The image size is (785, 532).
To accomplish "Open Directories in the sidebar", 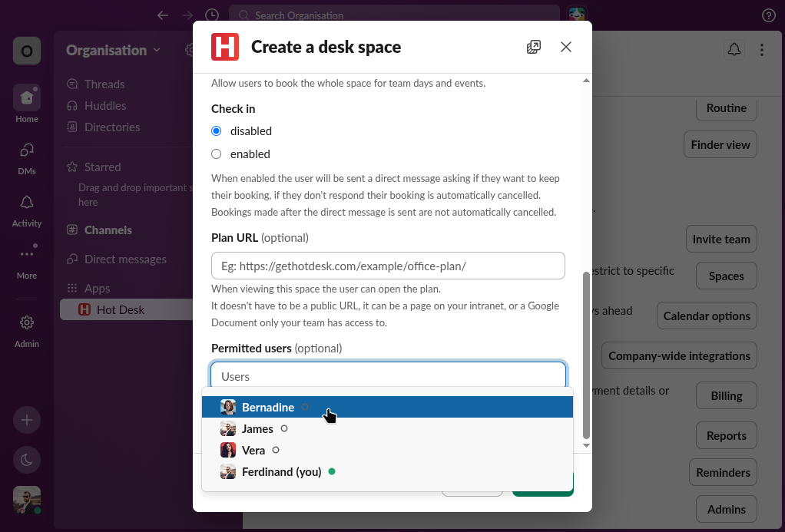I will [112, 127].
